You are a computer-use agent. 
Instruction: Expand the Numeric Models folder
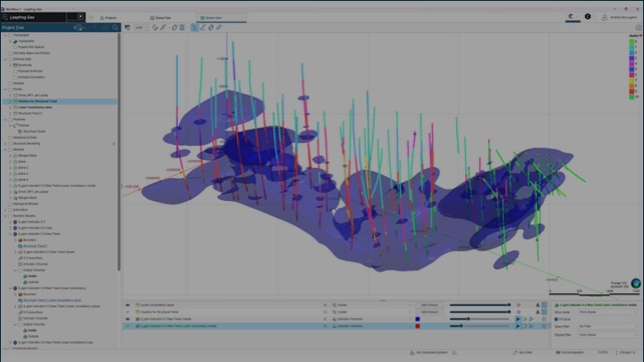[x=4, y=215]
